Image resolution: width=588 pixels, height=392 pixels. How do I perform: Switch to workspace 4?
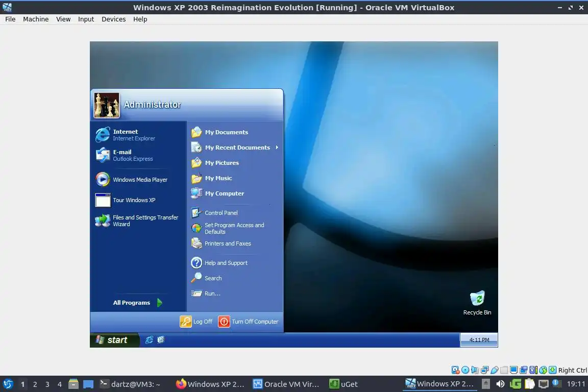[x=60, y=384]
